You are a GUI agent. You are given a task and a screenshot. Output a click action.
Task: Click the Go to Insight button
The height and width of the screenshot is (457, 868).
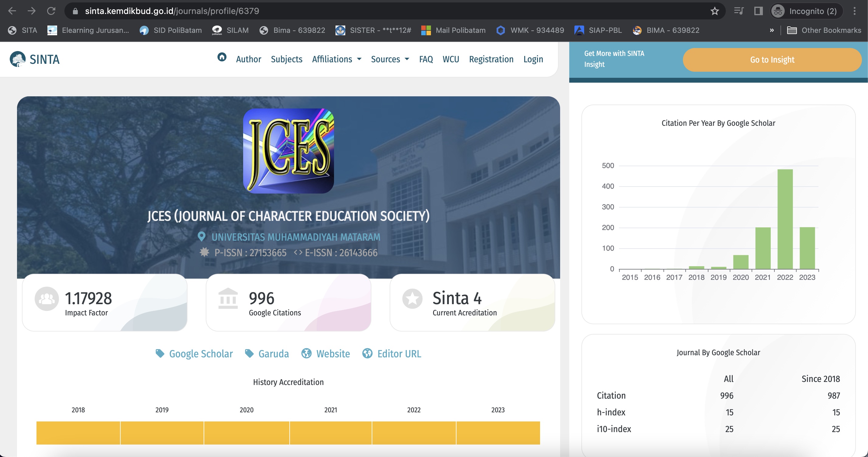pos(772,60)
